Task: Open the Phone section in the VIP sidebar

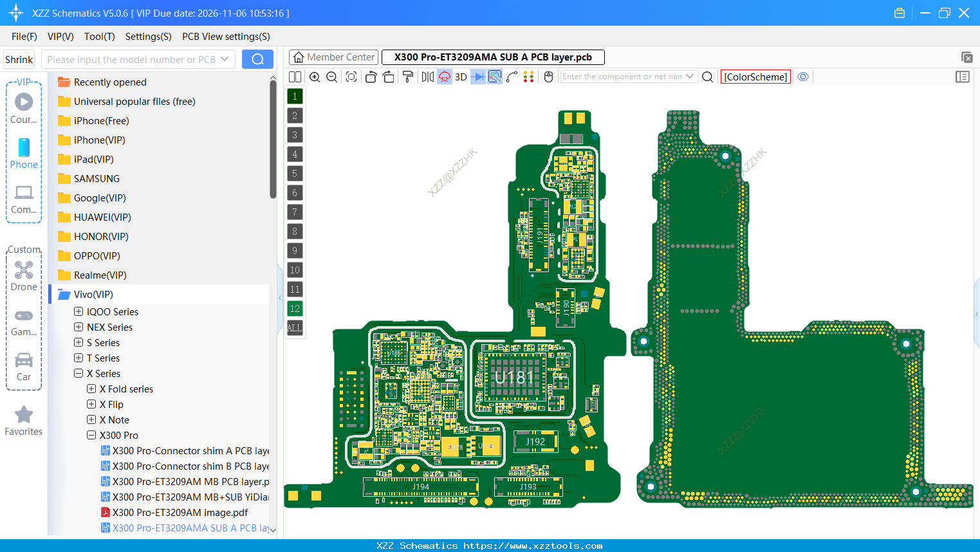Action: tap(23, 154)
